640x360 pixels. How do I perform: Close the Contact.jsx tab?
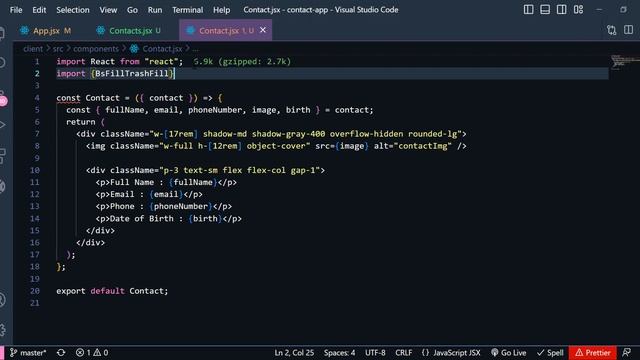coord(263,30)
